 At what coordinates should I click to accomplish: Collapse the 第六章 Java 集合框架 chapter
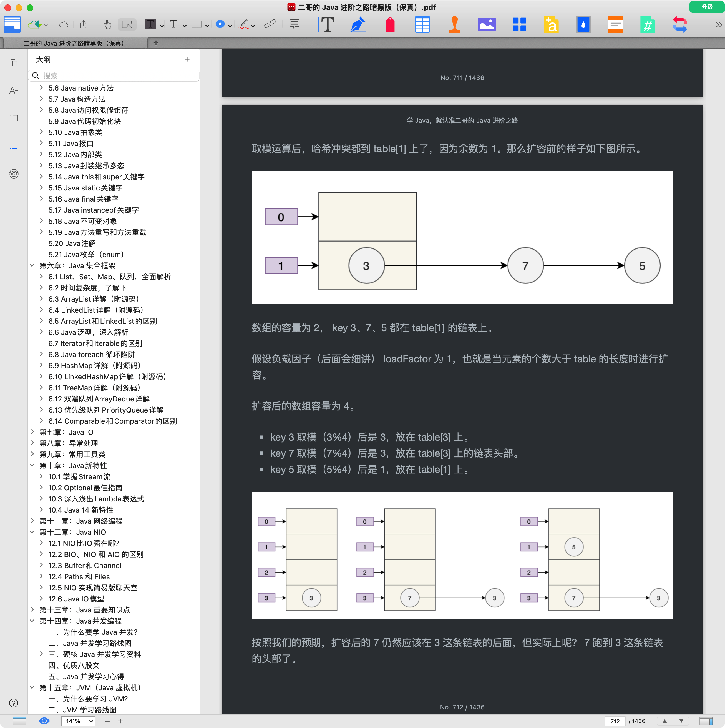pos(32,266)
